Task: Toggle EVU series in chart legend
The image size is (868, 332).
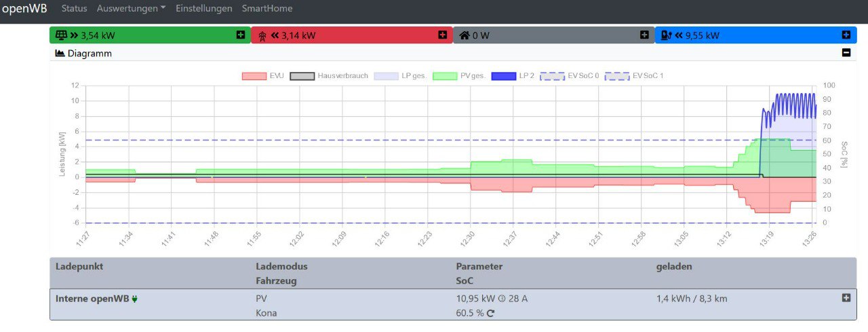Action: 254,76
